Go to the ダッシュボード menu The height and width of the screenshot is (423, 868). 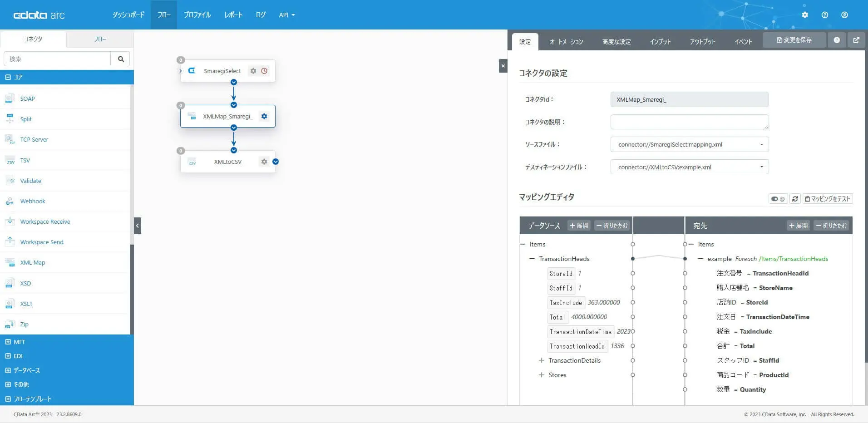click(128, 15)
